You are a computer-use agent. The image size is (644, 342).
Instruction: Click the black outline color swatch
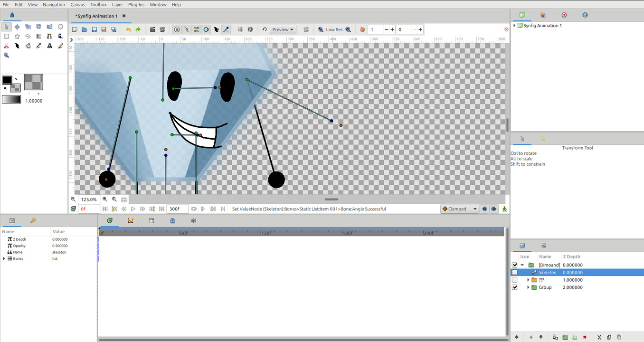tap(7, 80)
